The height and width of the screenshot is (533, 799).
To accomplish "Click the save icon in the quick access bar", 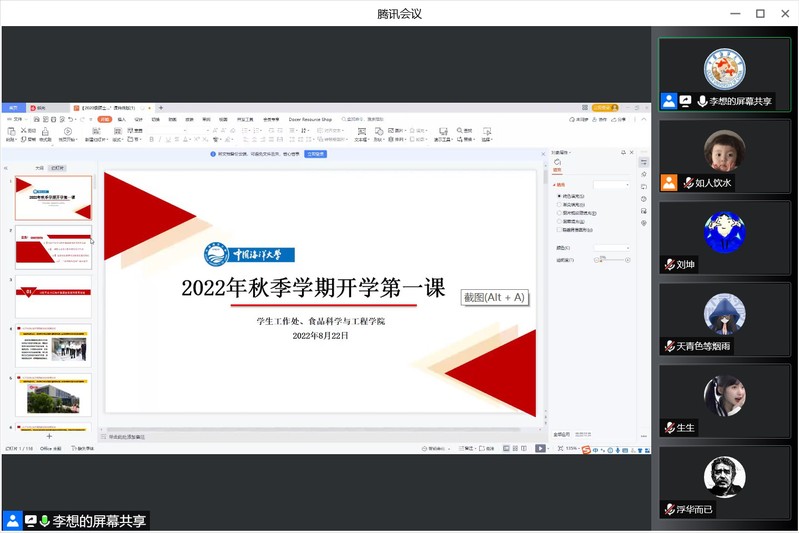I will [x=37, y=119].
